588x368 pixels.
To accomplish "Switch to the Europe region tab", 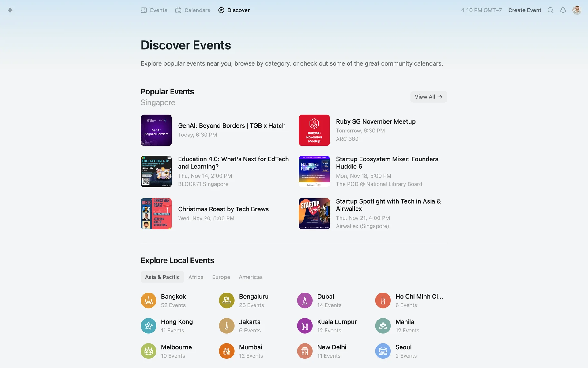I will 221,277.
